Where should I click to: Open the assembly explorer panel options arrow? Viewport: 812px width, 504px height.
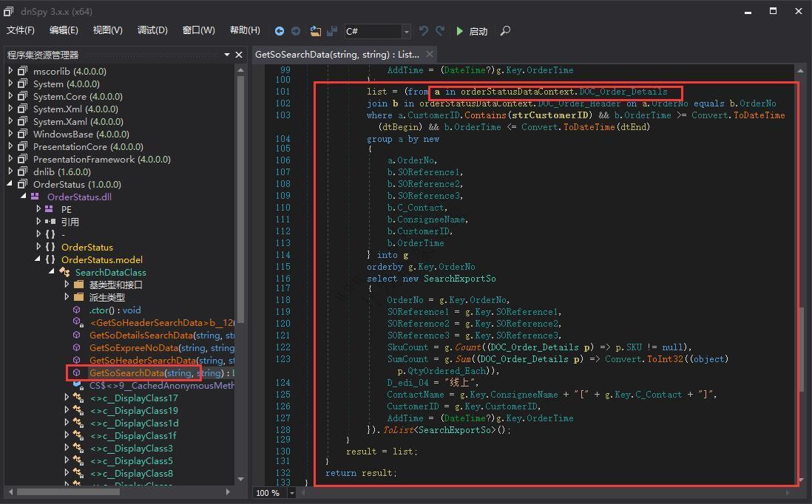pos(227,55)
